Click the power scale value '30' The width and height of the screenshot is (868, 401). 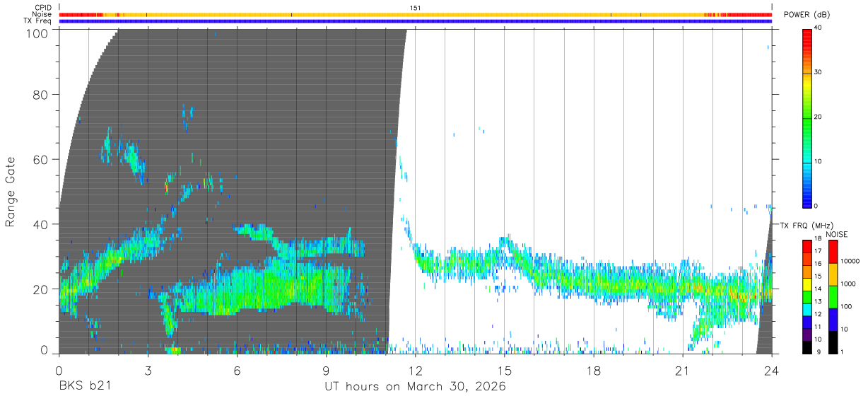pos(818,73)
